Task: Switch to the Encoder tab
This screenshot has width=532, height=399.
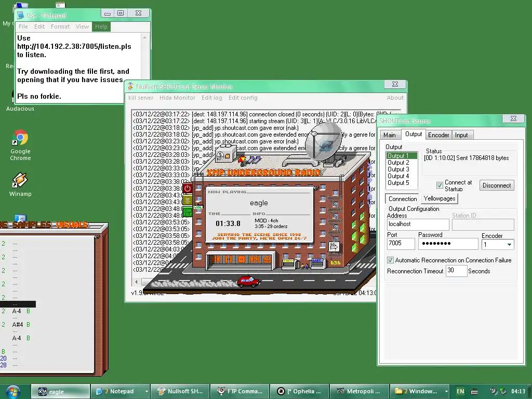Action: point(438,135)
